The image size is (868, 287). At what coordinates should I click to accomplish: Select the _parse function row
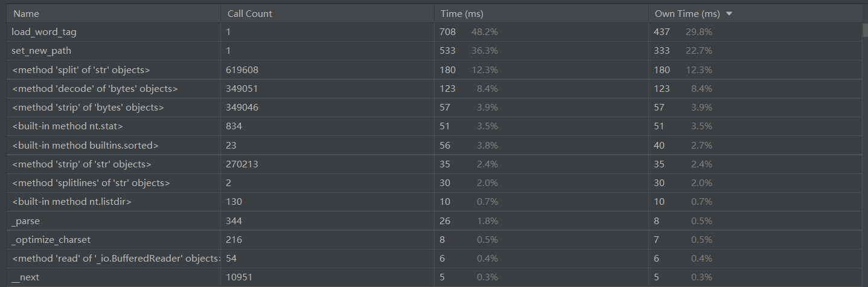[434, 221]
